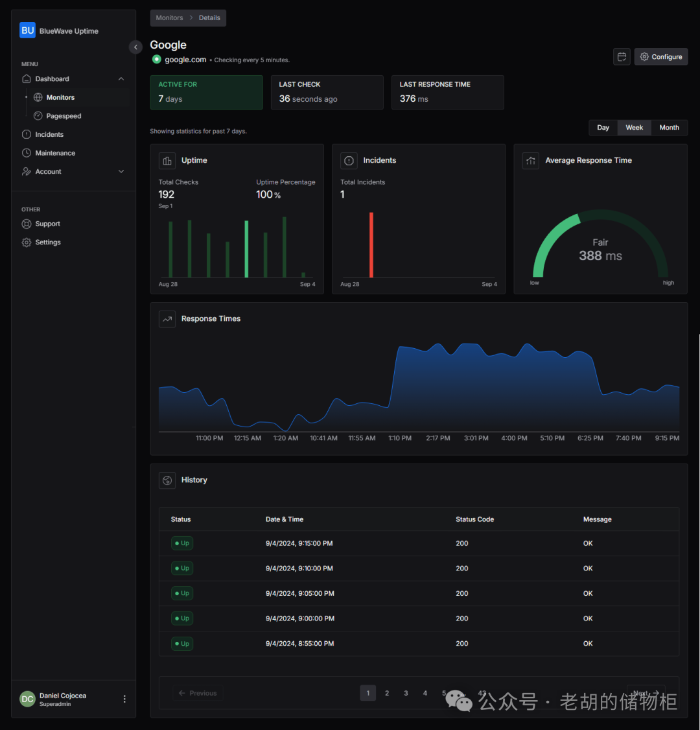This screenshot has width=700, height=730.
Task: Open Support in sidebar
Action: [x=48, y=224]
